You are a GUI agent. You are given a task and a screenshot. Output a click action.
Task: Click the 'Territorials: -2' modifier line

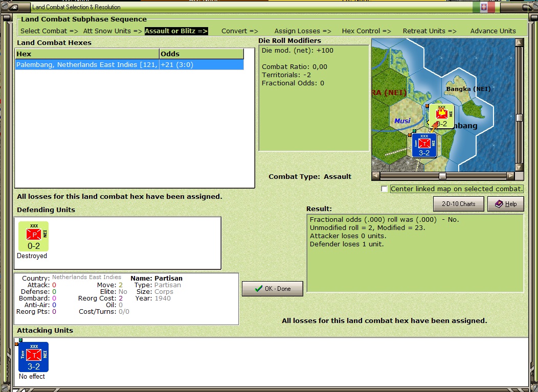[x=286, y=75]
